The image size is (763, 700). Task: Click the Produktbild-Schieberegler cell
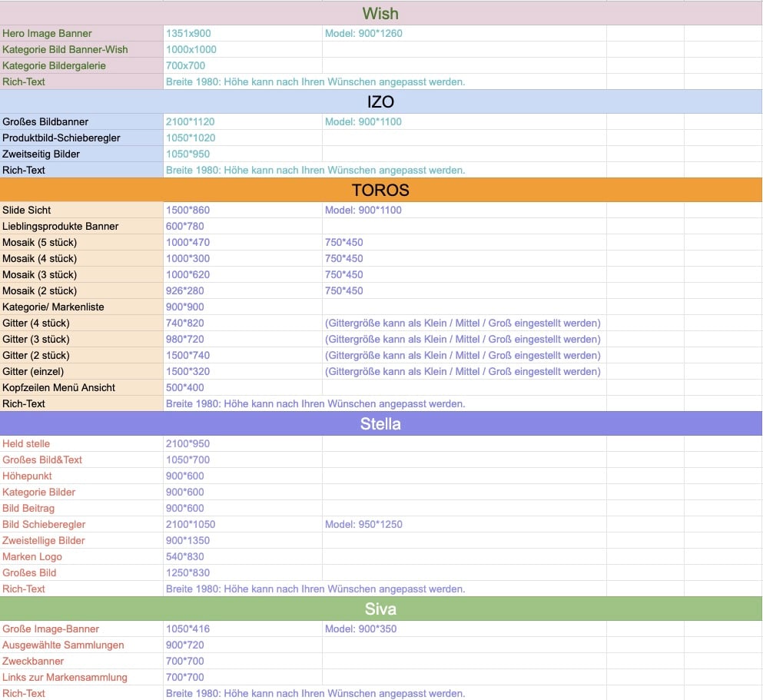(81, 138)
